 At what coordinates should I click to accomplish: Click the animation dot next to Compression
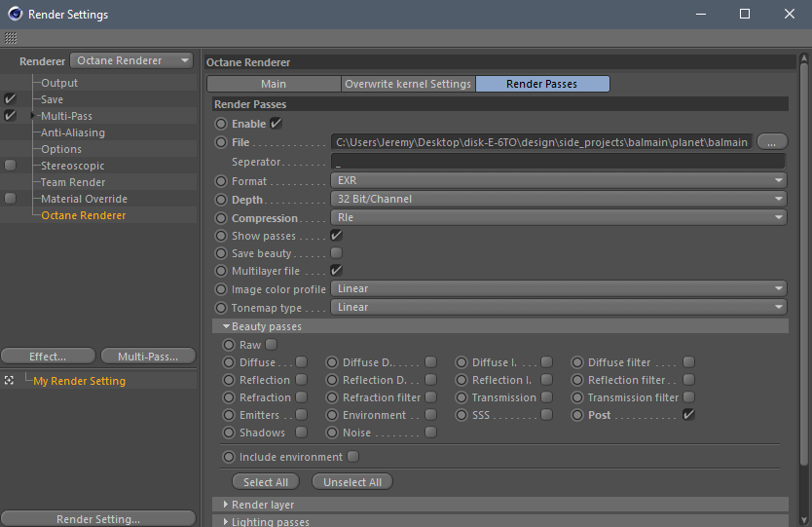coord(221,218)
